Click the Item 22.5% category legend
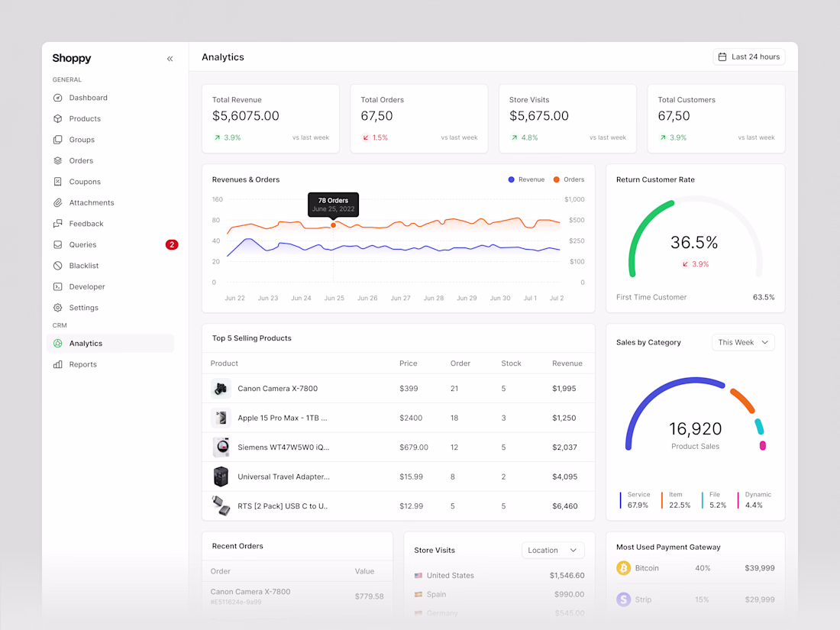 676,500
